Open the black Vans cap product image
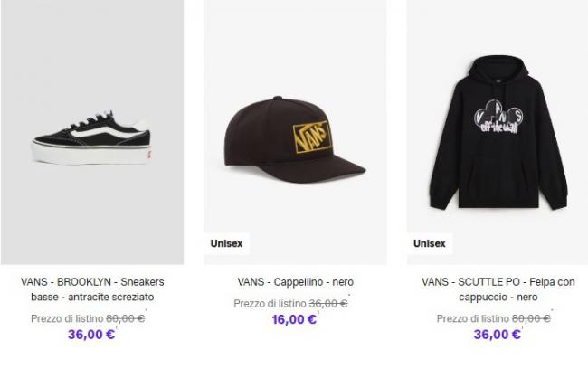This screenshot has width=588, height=369. pos(295,132)
